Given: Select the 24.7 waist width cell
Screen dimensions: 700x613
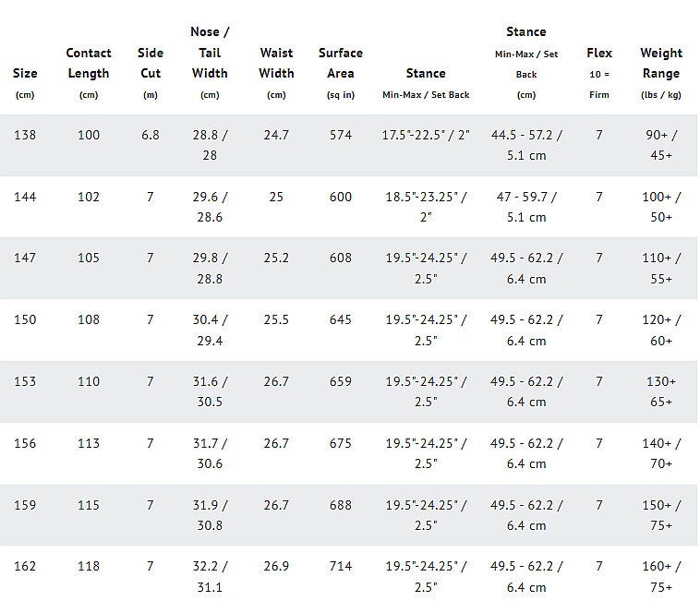Looking at the screenshot, I should point(276,135).
